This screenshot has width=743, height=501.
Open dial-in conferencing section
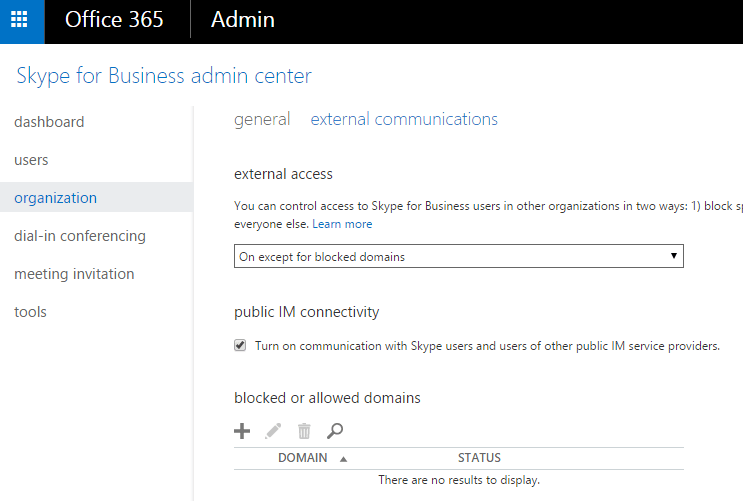coord(80,236)
